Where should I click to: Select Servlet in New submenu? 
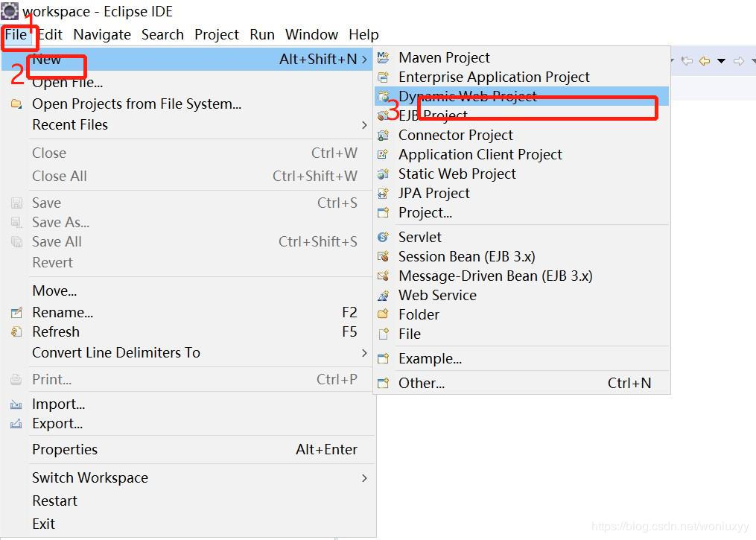pos(522,237)
